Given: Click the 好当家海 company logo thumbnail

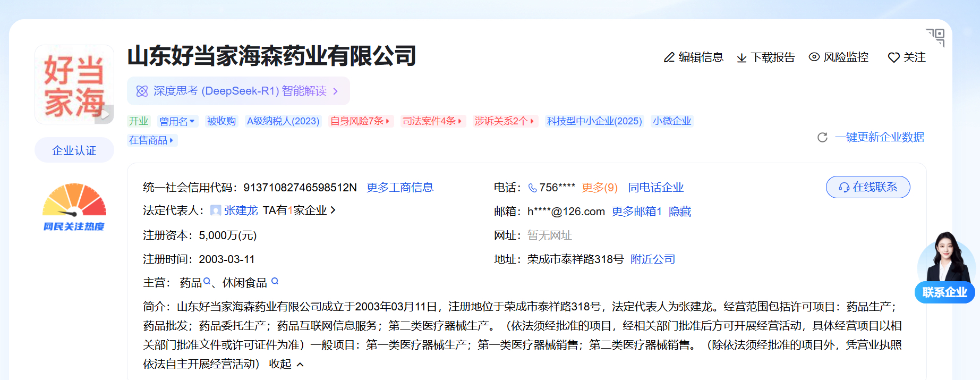Looking at the screenshot, I should 74,85.
